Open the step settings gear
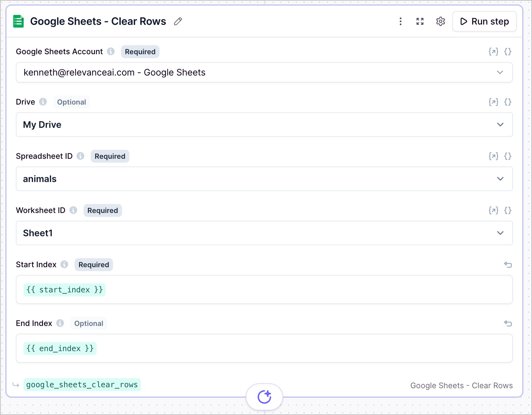 [440, 21]
